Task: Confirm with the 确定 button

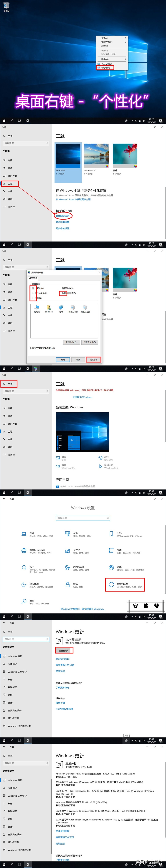Action: (63, 360)
